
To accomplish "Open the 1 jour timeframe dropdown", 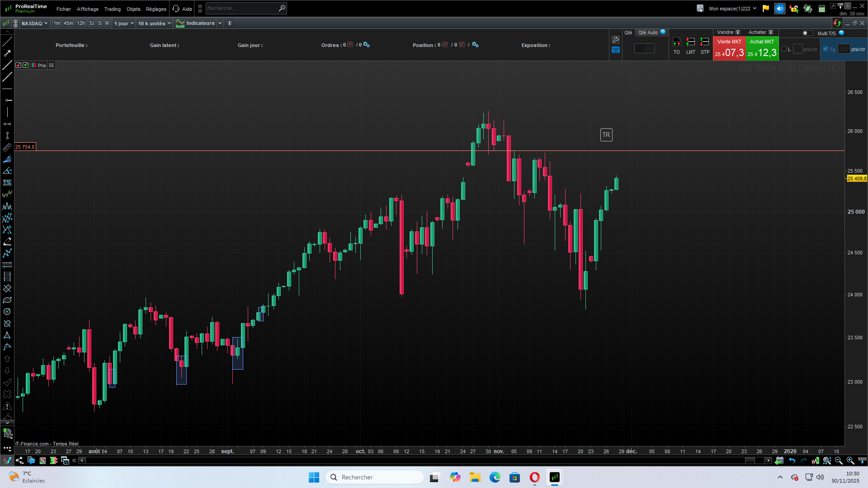I will [124, 23].
